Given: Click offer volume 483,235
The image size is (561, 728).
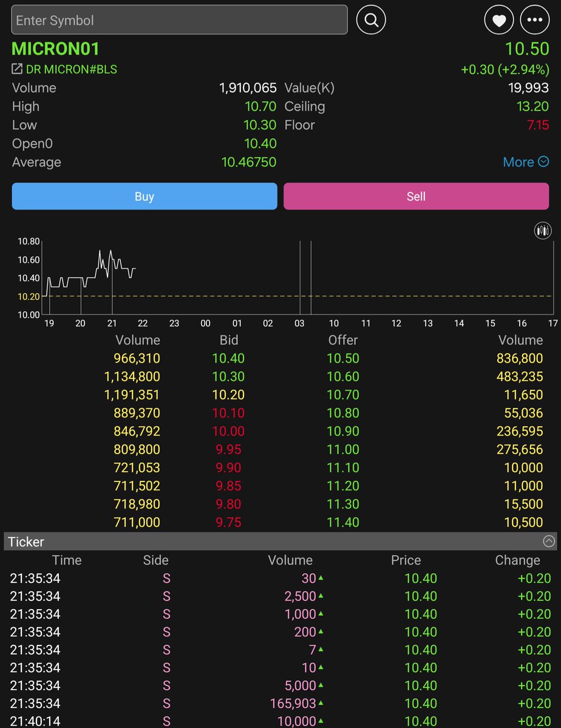Looking at the screenshot, I should [520, 376].
